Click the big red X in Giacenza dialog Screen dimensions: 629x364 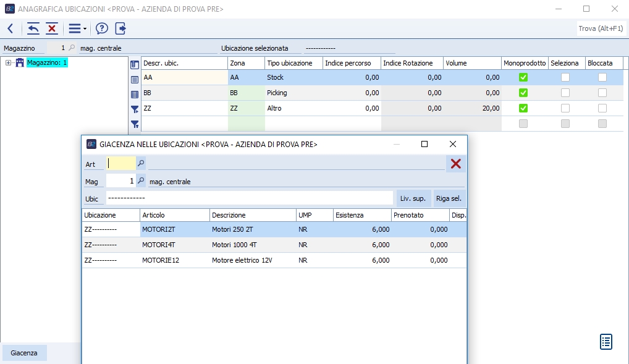coord(456,164)
